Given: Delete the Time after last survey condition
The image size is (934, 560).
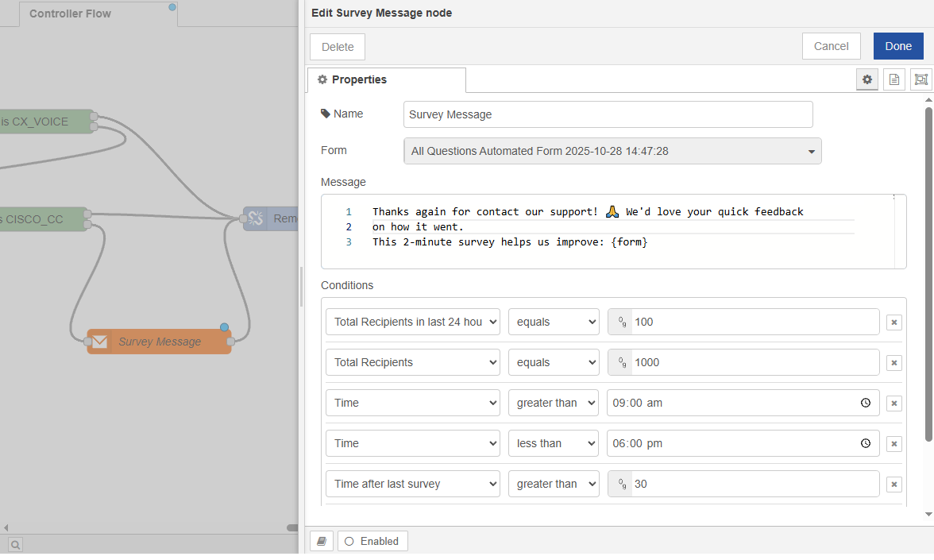Looking at the screenshot, I should tap(894, 485).
